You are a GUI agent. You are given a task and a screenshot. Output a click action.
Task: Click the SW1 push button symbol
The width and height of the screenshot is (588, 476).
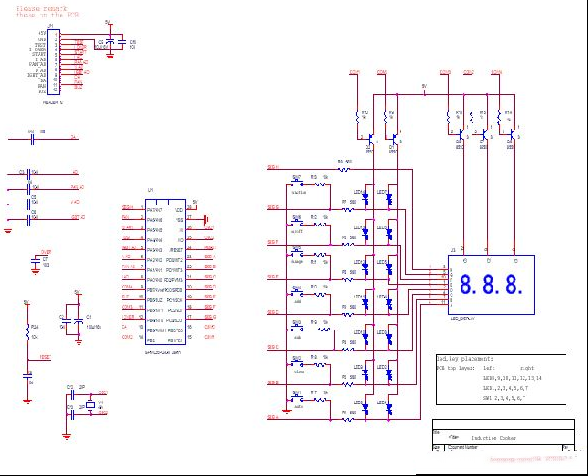[297, 399]
